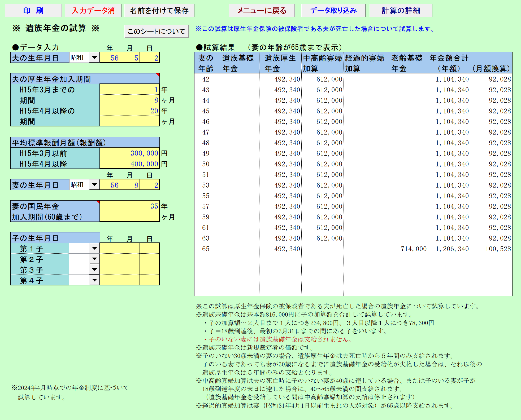This screenshot has width=521, height=420.
Task: Select the husband's birth year field 56
Action: (x=110, y=58)
